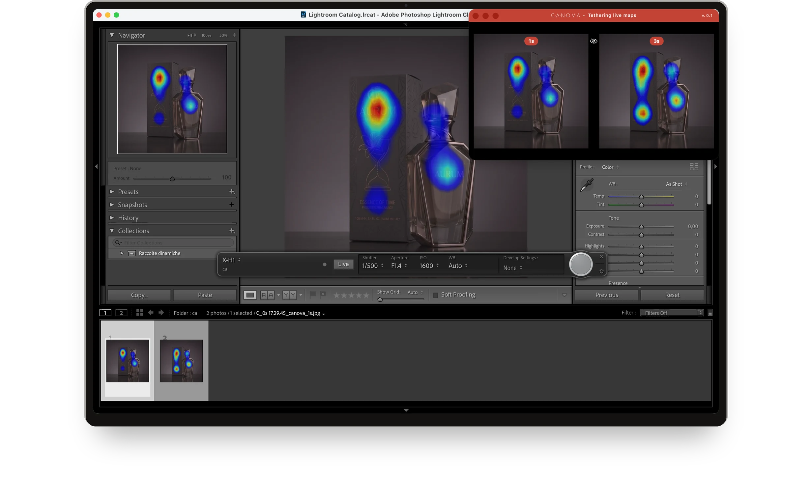Go forward with the filmstrip right arrow
Viewport: 812px width, 504px height.
(161, 313)
